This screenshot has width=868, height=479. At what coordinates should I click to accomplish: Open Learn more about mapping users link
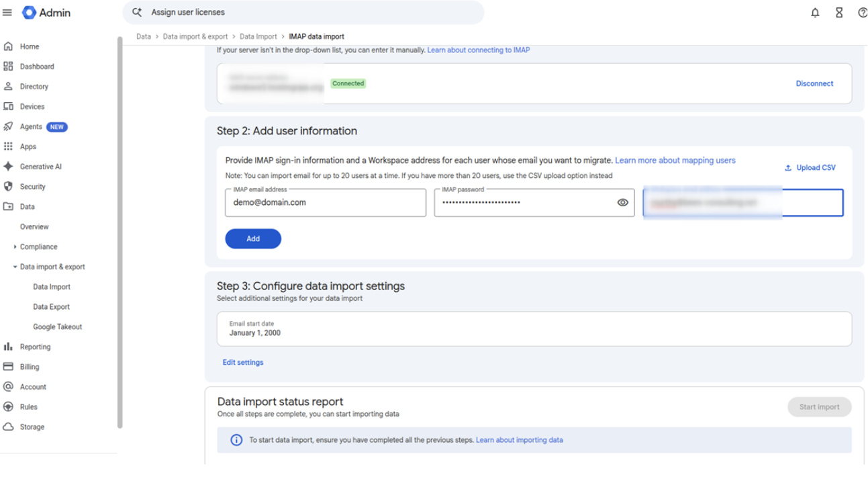pos(675,161)
